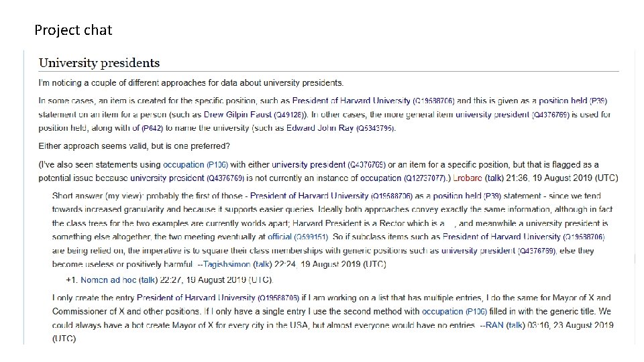Open the talk link after Lrobare

point(494,178)
